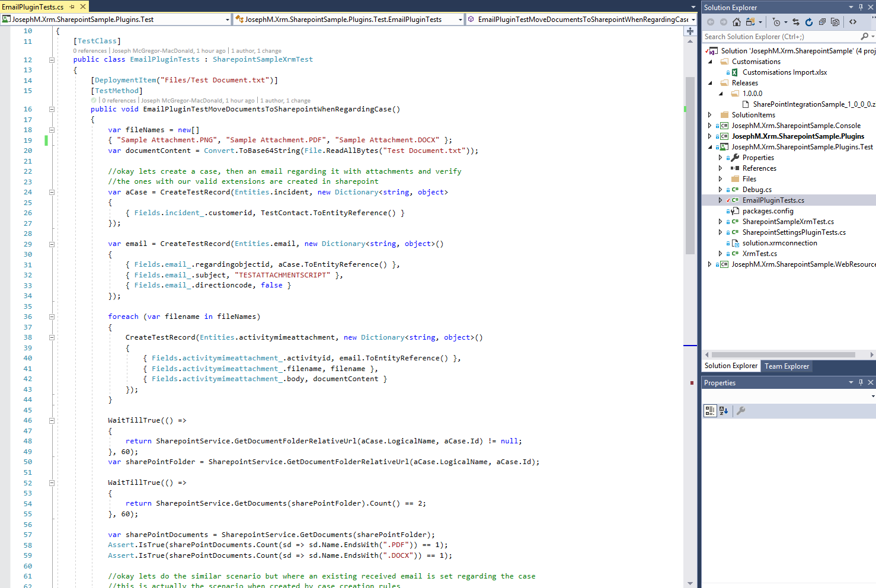Screen dimensions: 876x588
Task: Click the Home icon in Solution Explorer
Action: click(x=736, y=22)
